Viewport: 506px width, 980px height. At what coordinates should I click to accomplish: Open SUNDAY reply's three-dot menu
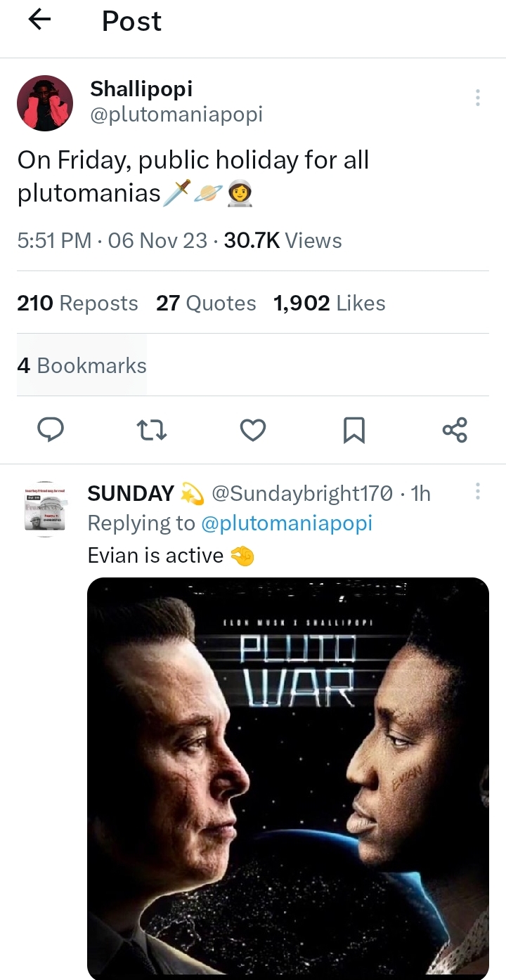(478, 491)
